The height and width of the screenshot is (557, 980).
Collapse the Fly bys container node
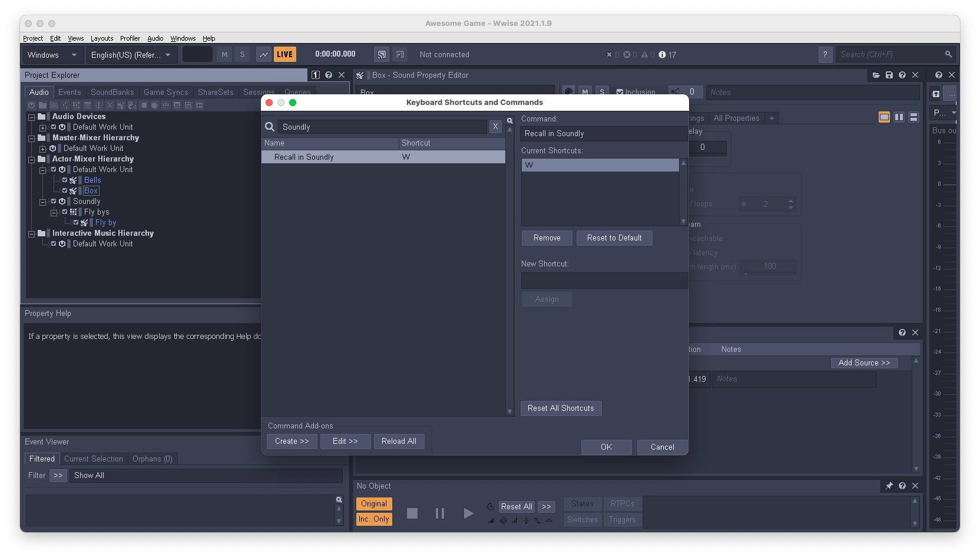click(x=54, y=212)
